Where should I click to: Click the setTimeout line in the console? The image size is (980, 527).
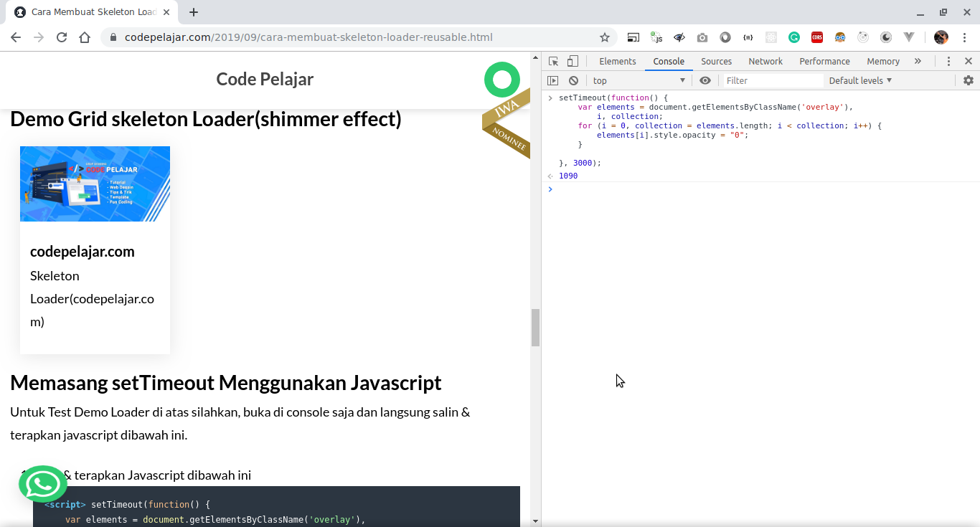tap(613, 98)
